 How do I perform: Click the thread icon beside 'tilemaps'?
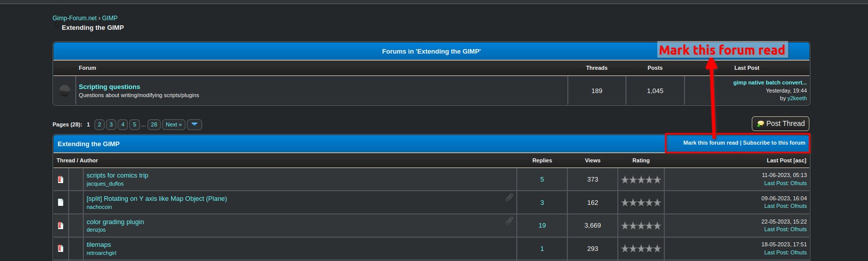[61, 248]
